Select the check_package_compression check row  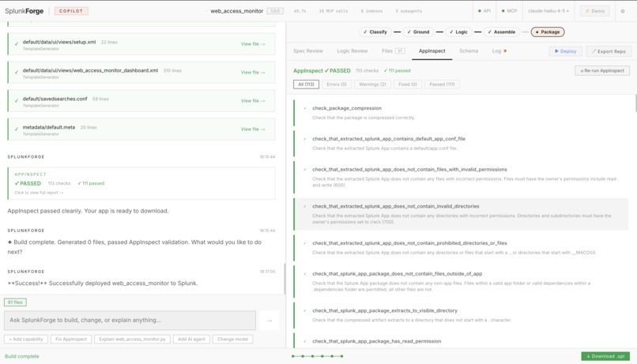461,113
